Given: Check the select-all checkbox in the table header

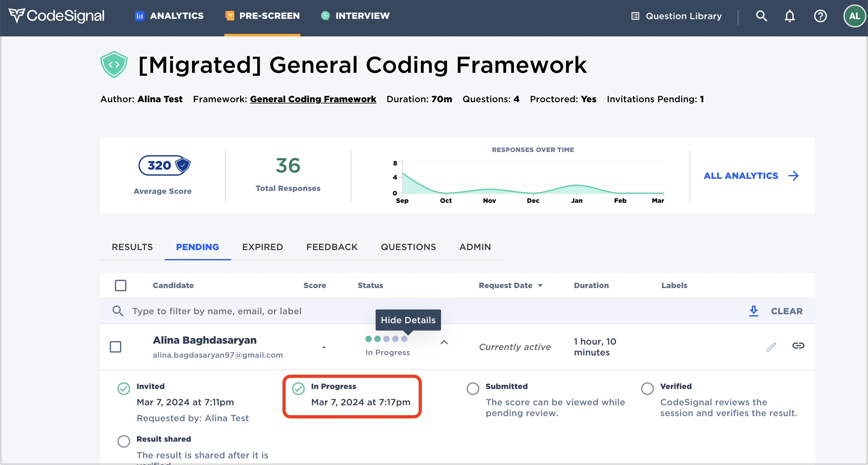Looking at the screenshot, I should point(120,285).
